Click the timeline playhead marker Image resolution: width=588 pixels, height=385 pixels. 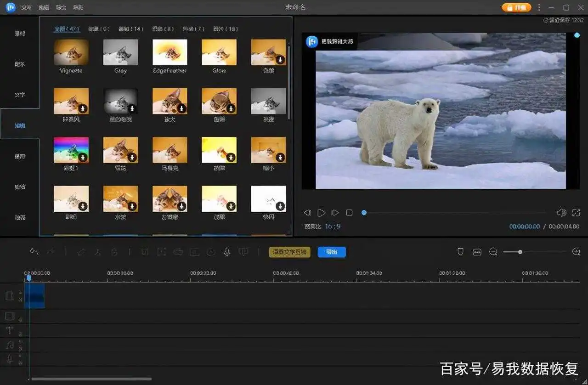[29, 278]
